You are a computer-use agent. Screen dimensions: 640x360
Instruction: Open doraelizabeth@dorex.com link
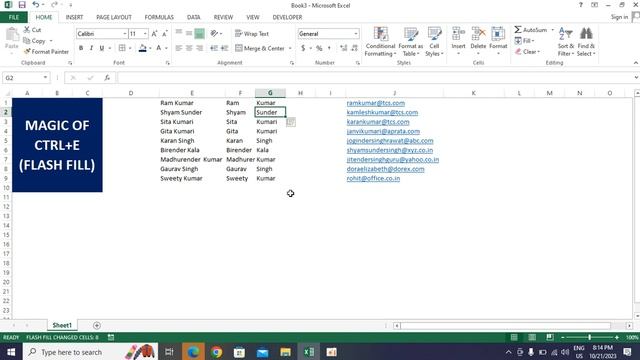386,169
